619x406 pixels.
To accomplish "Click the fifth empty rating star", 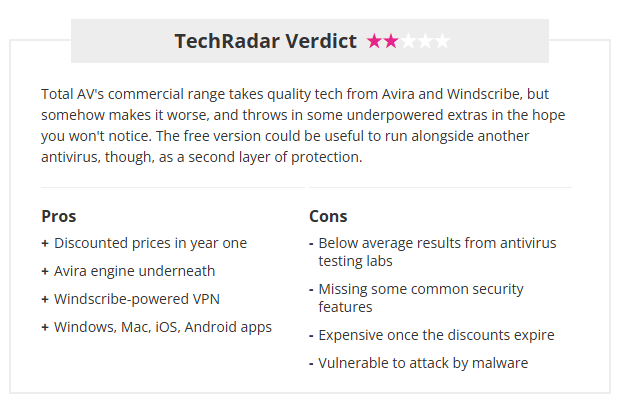I will point(442,42).
